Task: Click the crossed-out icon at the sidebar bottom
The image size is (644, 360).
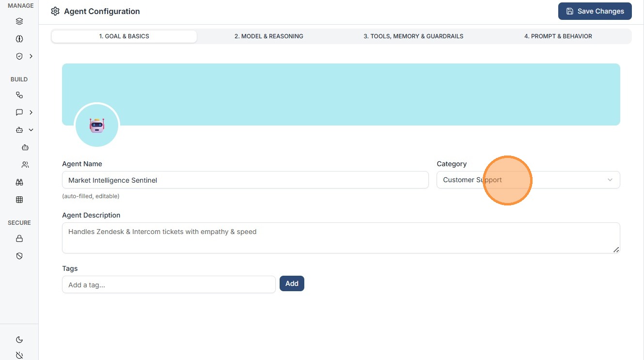Action: tap(19, 355)
